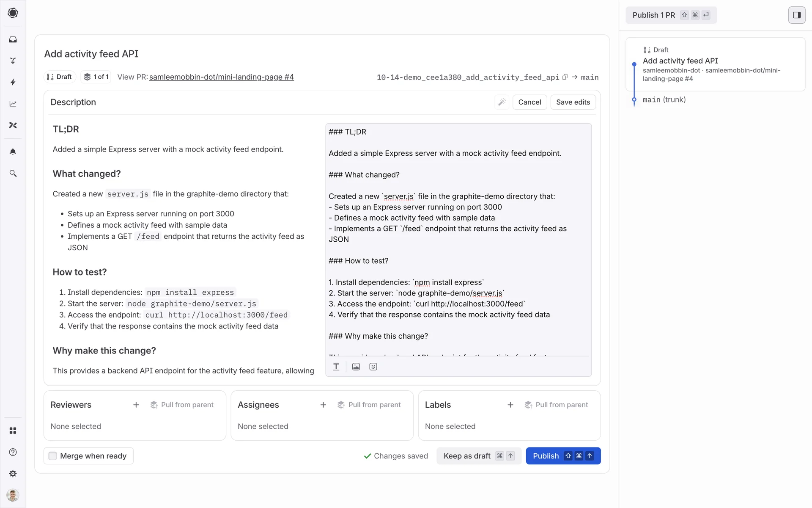Screen dimensions: 812x508
Task: Select the 1 of 1 stack indicator
Action: tap(96, 77)
